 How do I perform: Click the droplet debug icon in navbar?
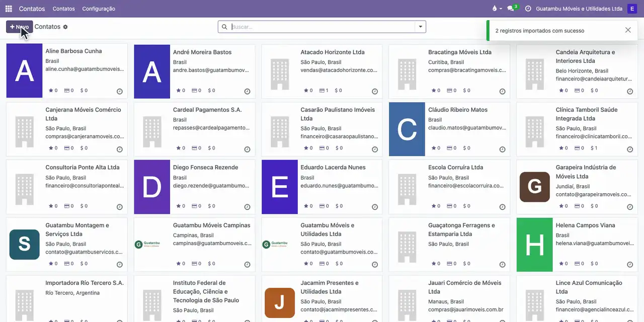[495, 9]
